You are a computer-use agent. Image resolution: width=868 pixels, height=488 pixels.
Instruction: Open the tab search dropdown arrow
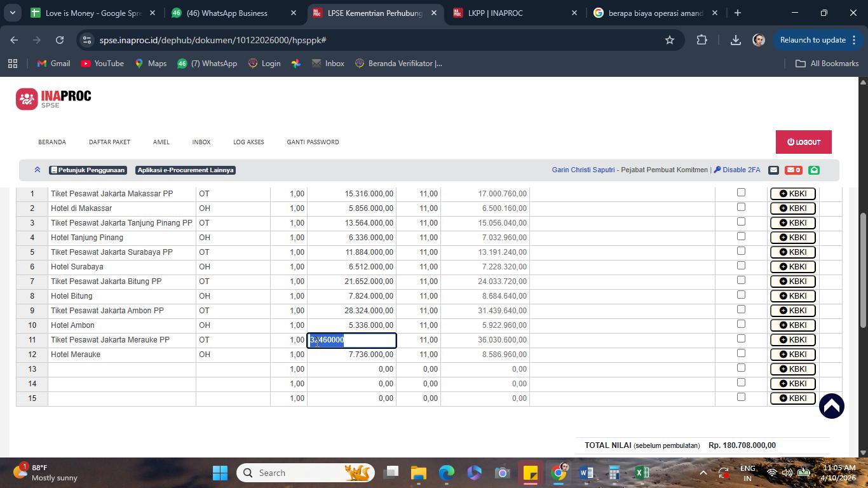pos(12,13)
